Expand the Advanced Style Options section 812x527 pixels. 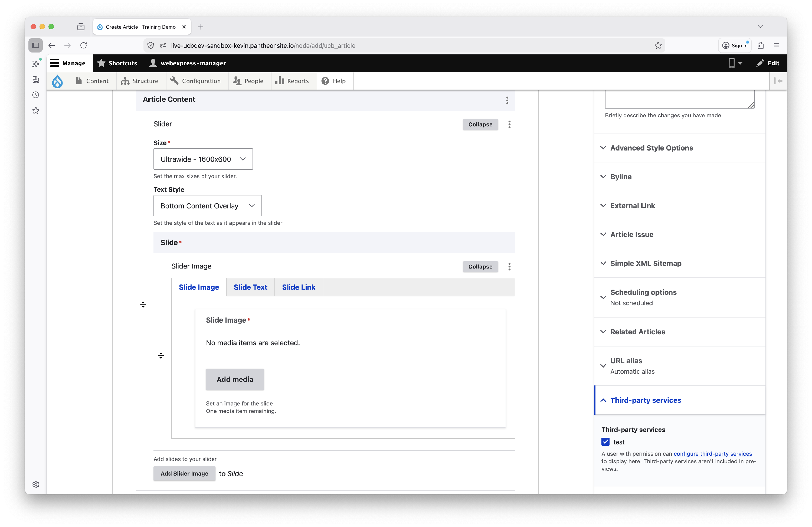click(651, 148)
